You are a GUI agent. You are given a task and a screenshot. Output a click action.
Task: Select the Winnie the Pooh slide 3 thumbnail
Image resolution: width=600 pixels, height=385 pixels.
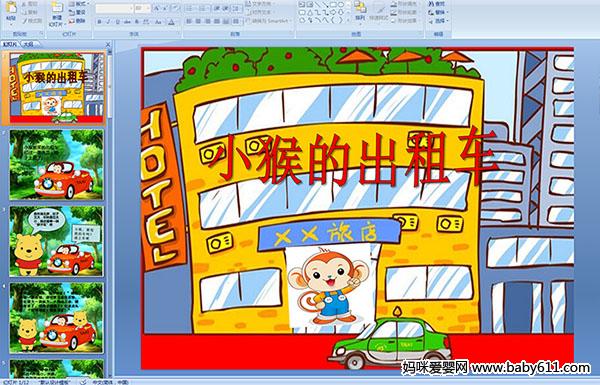click(56, 241)
